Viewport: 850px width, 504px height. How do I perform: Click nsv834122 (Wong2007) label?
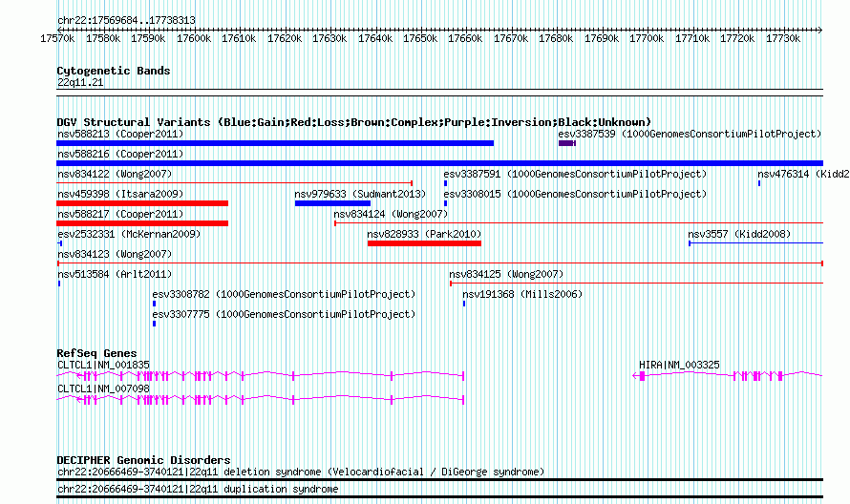(115, 174)
